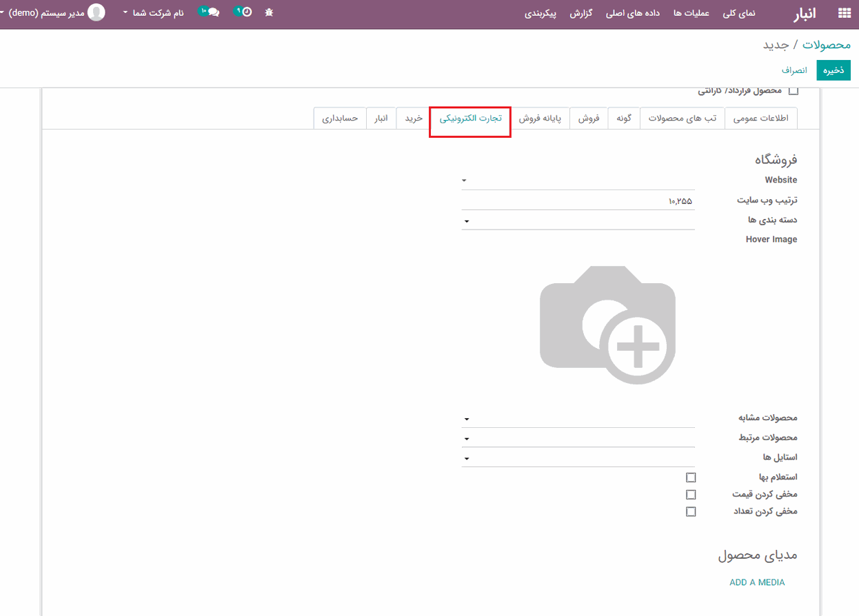The height and width of the screenshot is (616, 859).
Task: Switch to the حسابداری tab
Action: click(x=340, y=118)
